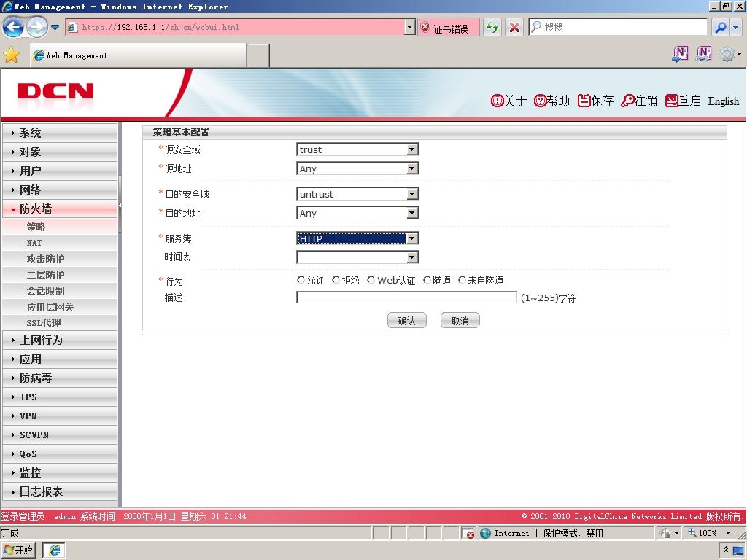Click 注销 (Logout) key icon

coord(627,101)
